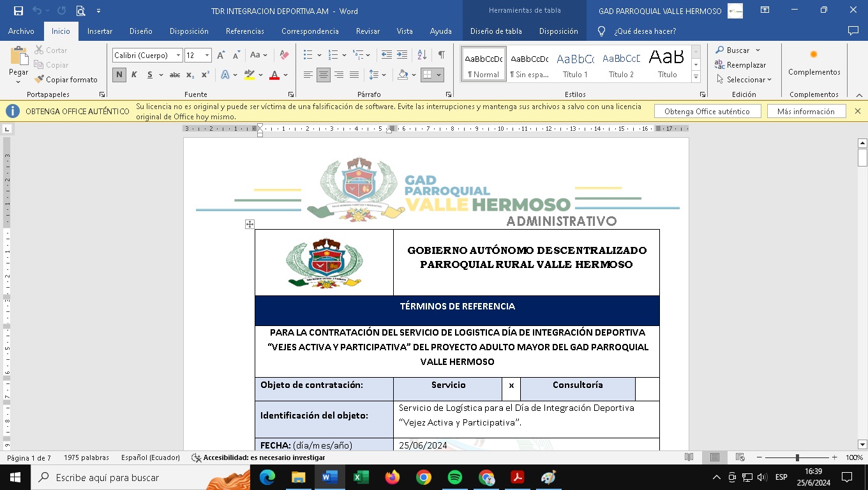868x490 pixels.
Task: Click the bulleted list icon
Action: coord(308,56)
